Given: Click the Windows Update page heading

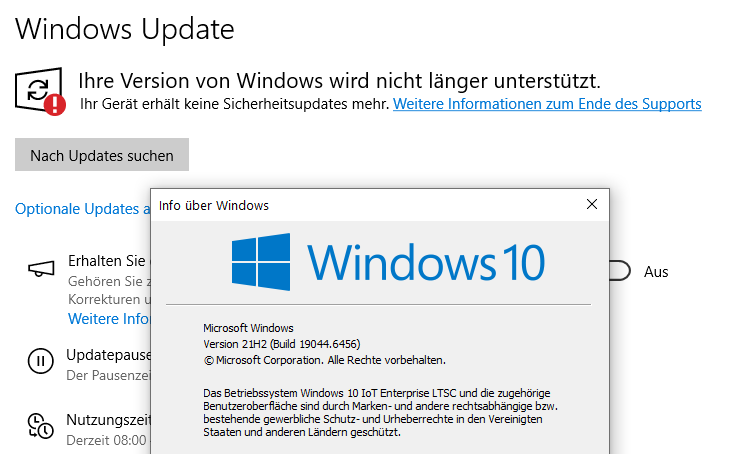Looking at the screenshot, I should (x=125, y=29).
